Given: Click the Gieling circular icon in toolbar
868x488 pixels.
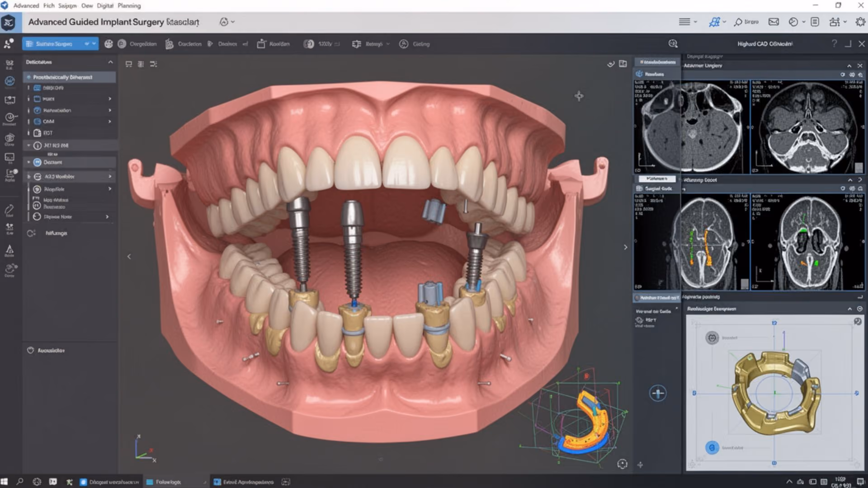Looking at the screenshot, I should click(404, 44).
